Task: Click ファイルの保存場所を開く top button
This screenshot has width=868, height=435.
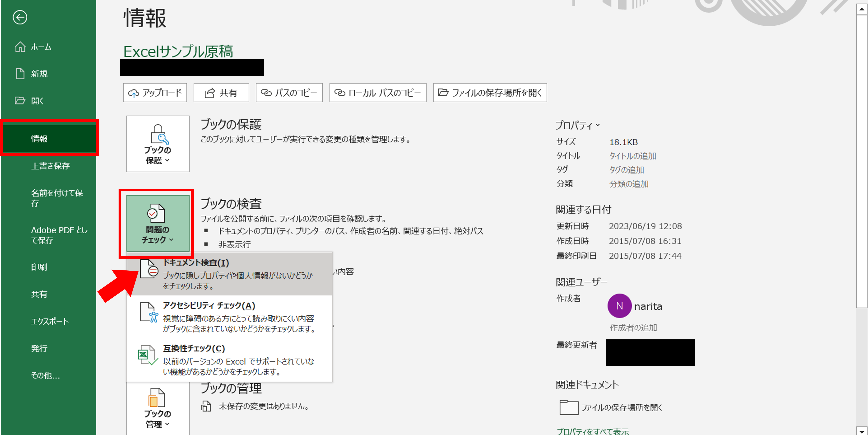Action: point(490,93)
